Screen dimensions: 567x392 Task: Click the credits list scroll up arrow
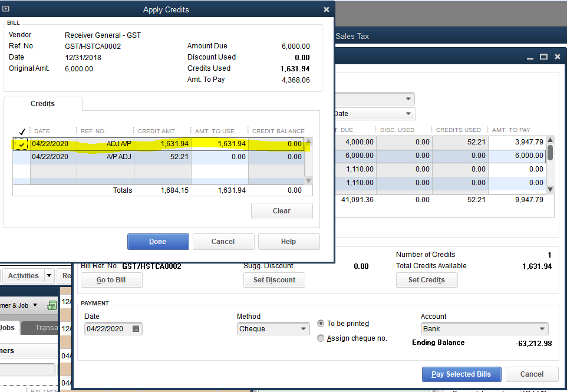tap(308, 141)
